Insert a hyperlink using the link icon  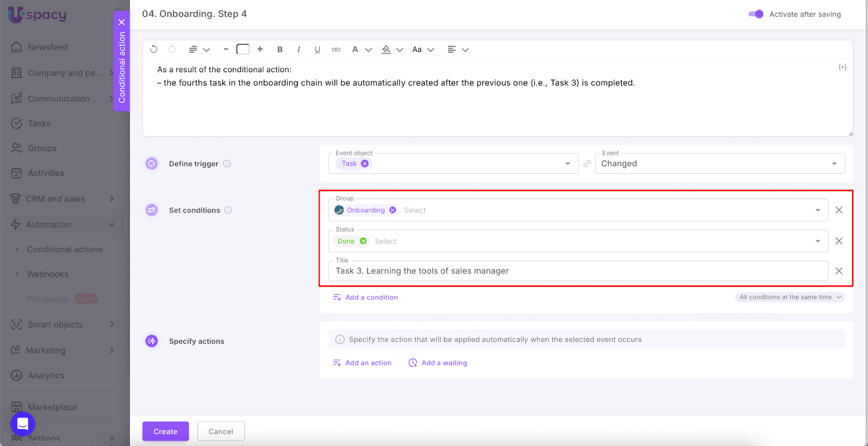[x=336, y=49]
